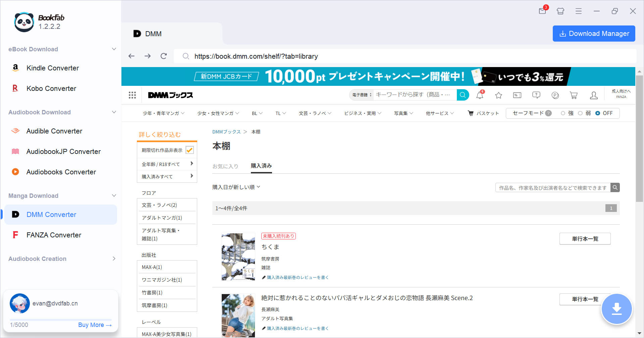Open the 写真集 menu on DMM
644x338 pixels.
(401, 113)
